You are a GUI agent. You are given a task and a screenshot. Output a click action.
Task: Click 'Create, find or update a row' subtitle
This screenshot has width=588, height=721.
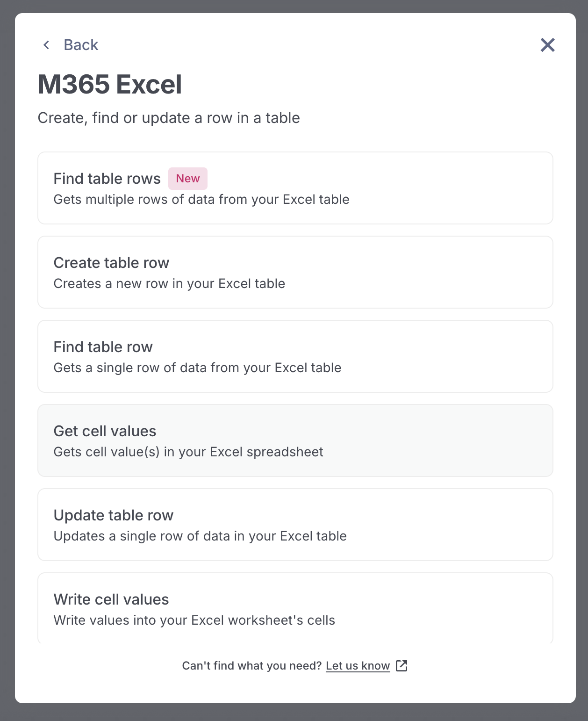click(169, 118)
